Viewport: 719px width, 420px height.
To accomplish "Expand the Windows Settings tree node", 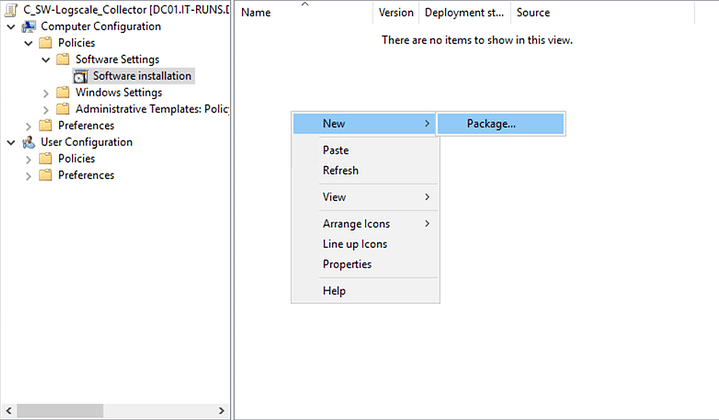I will tap(46, 93).
